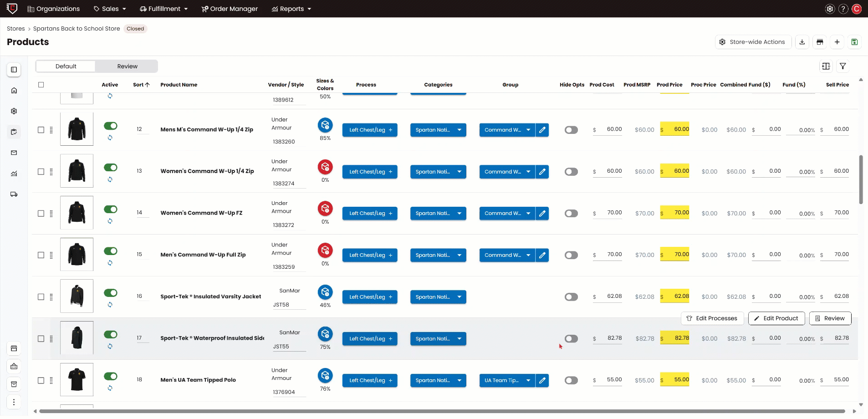Edit Prod Cost field for Men's UA Team Tipped Polo
This screenshot has width=868, height=419.
coord(608,380)
